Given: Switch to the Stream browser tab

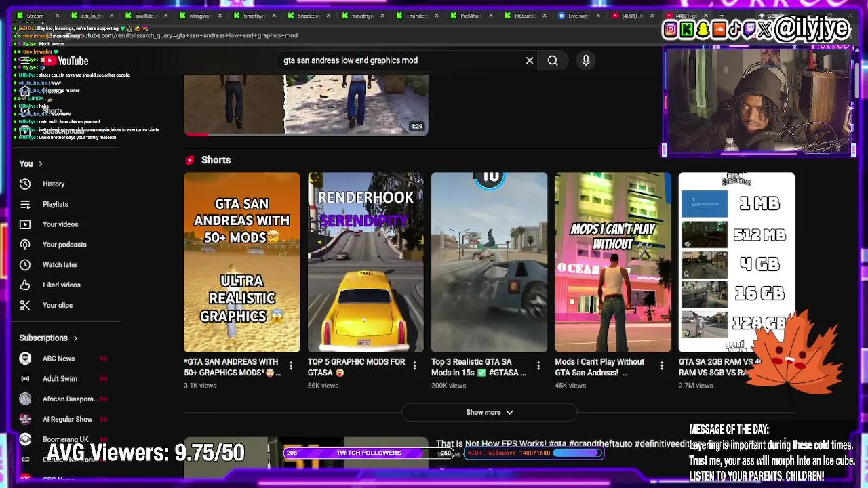Looking at the screenshot, I should click(x=37, y=16).
